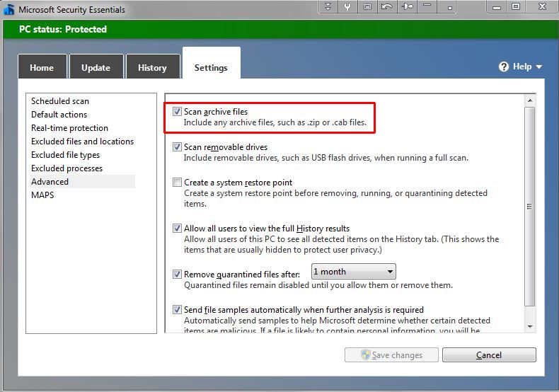Close the Security Essentials window

point(542,7)
